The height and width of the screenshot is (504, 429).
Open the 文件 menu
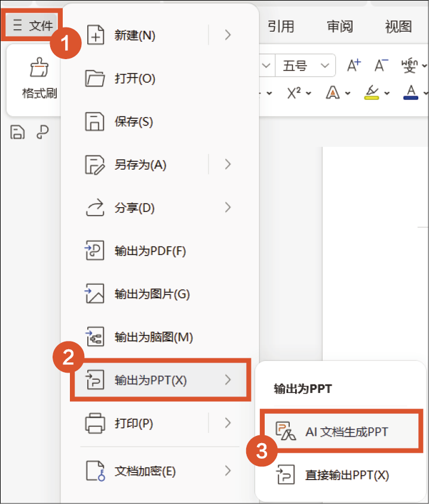click(34, 25)
